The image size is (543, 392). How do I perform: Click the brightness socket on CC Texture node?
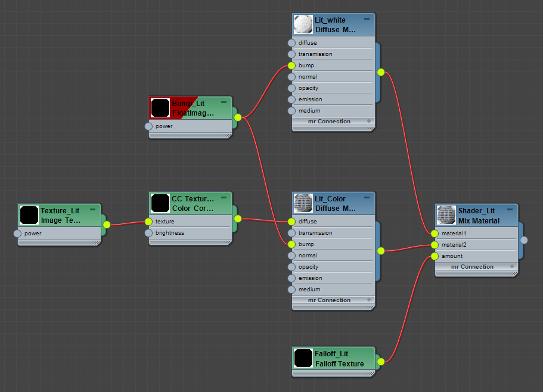pyautogui.click(x=148, y=233)
